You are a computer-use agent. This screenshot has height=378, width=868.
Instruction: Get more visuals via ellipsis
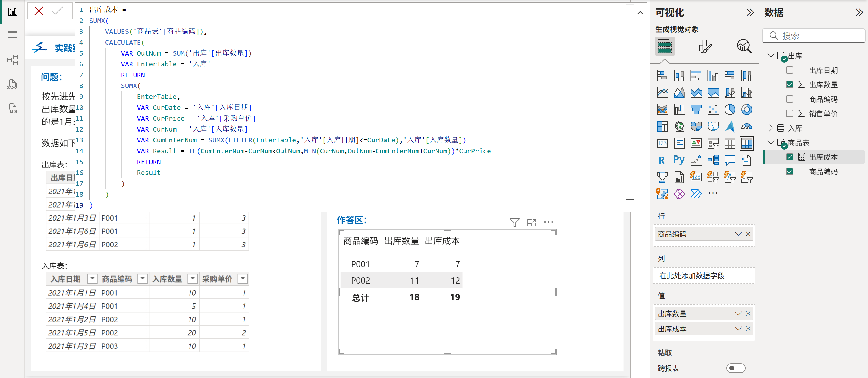pyautogui.click(x=713, y=193)
